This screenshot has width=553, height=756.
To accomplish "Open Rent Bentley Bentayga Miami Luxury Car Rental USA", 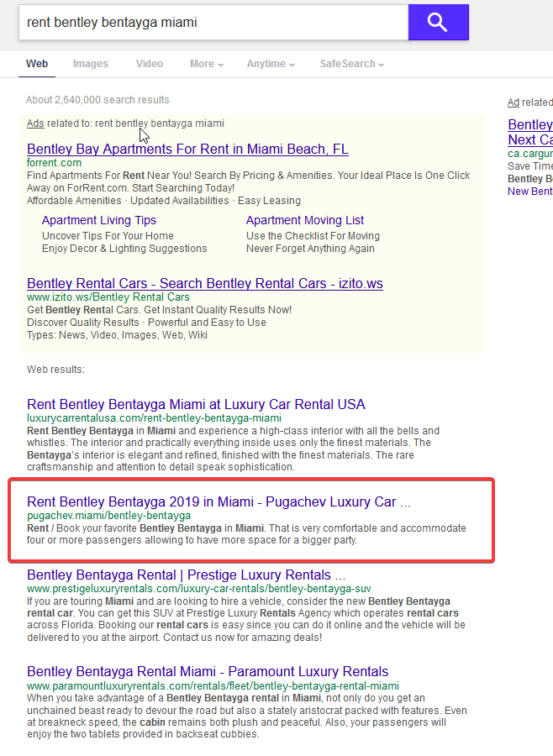I will click(x=196, y=405).
